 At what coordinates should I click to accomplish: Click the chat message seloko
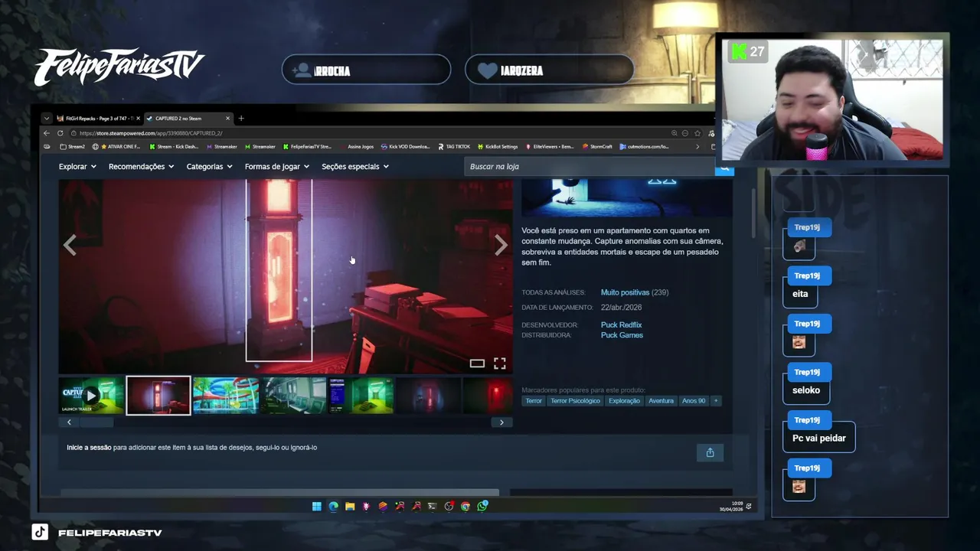(806, 390)
